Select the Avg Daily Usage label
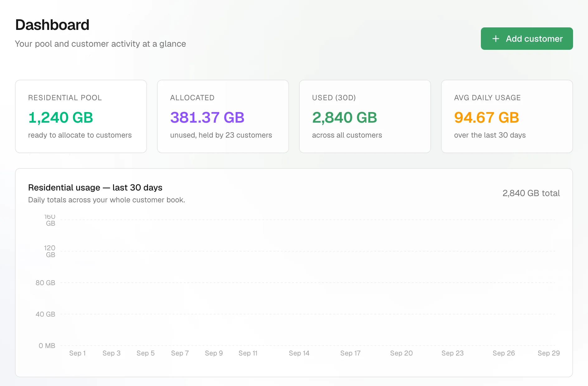 coord(487,98)
